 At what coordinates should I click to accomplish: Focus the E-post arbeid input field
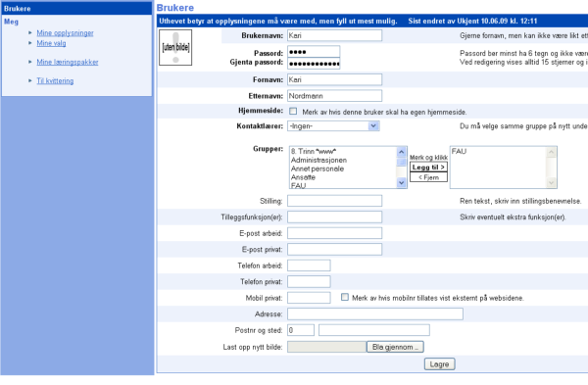click(x=334, y=233)
